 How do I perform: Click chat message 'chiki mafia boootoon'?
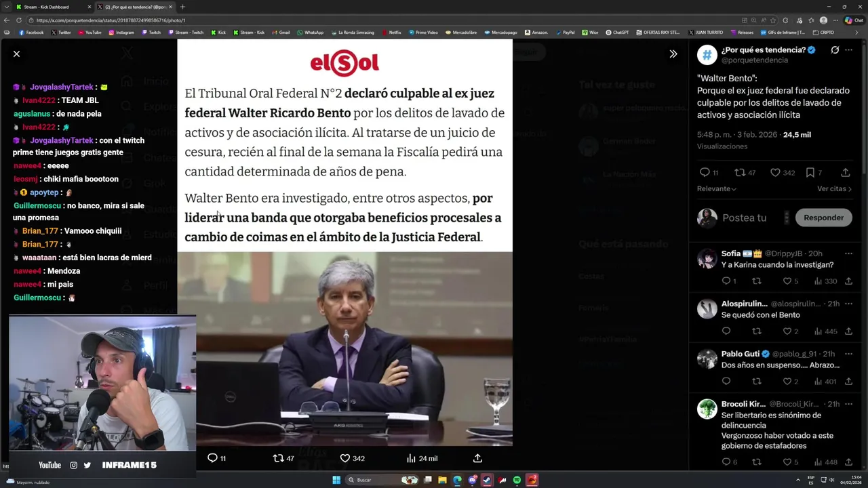(x=81, y=179)
